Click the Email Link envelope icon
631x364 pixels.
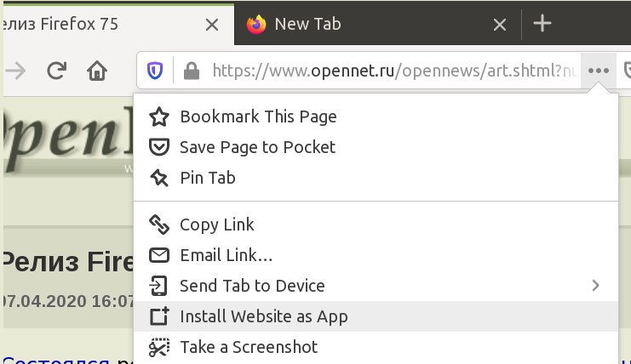(159, 255)
